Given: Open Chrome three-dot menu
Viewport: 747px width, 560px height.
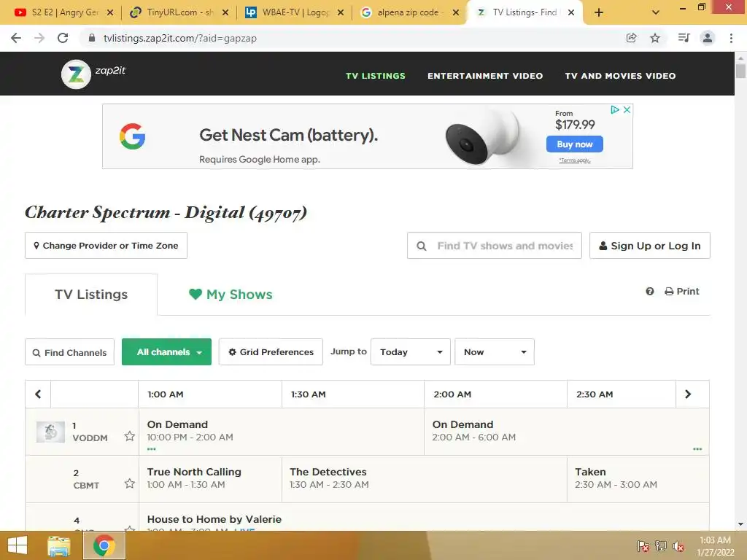Looking at the screenshot, I should [731, 38].
